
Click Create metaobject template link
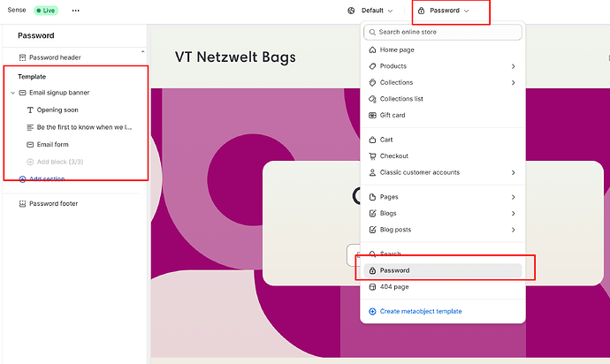tap(420, 311)
